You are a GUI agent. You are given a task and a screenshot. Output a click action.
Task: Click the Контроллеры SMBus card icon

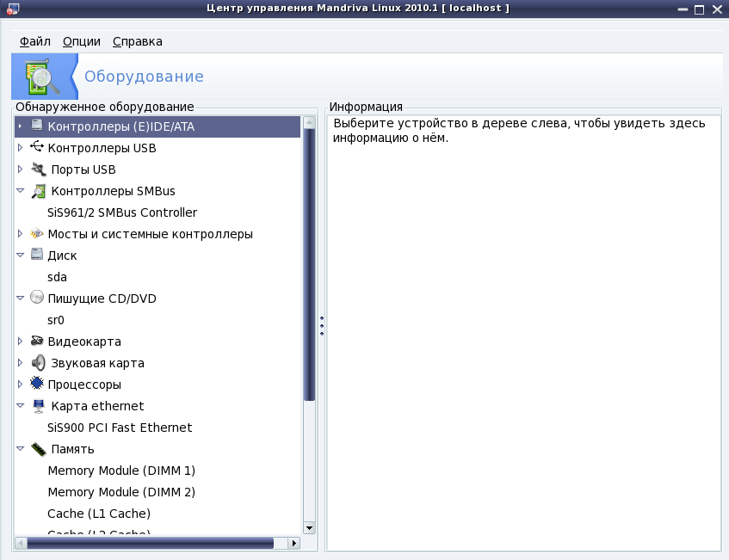pyautogui.click(x=39, y=191)
